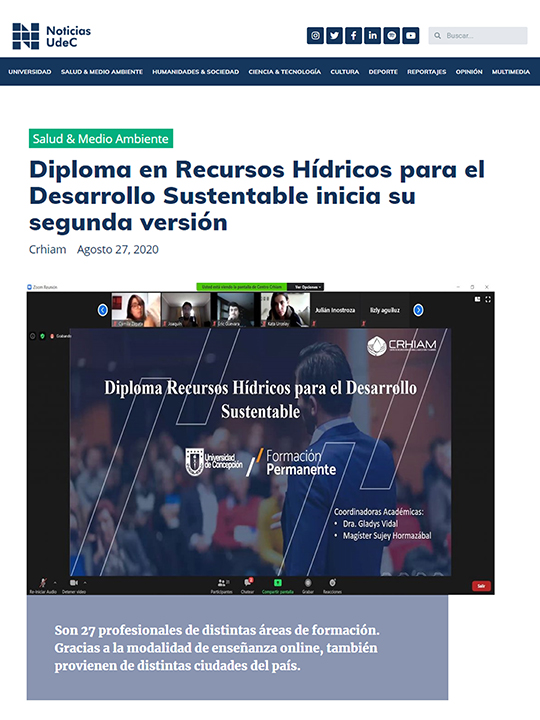540x720 pixels.
Task: Select the Reportajes menu item
Action: pyautogui.click(x=427, y=72)
